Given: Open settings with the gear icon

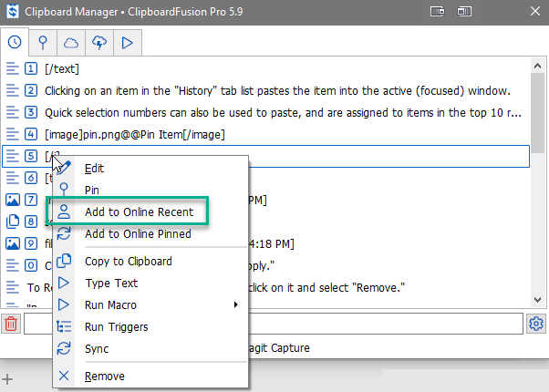Looking at the screenshot, I should [x=535, y=324].
